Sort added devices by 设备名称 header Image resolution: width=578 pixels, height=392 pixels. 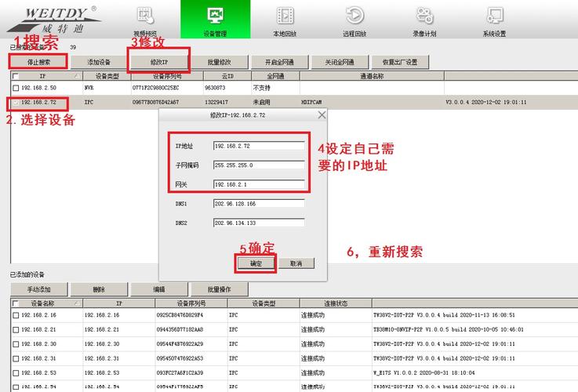pyautogui.click(x=46, y=303)
